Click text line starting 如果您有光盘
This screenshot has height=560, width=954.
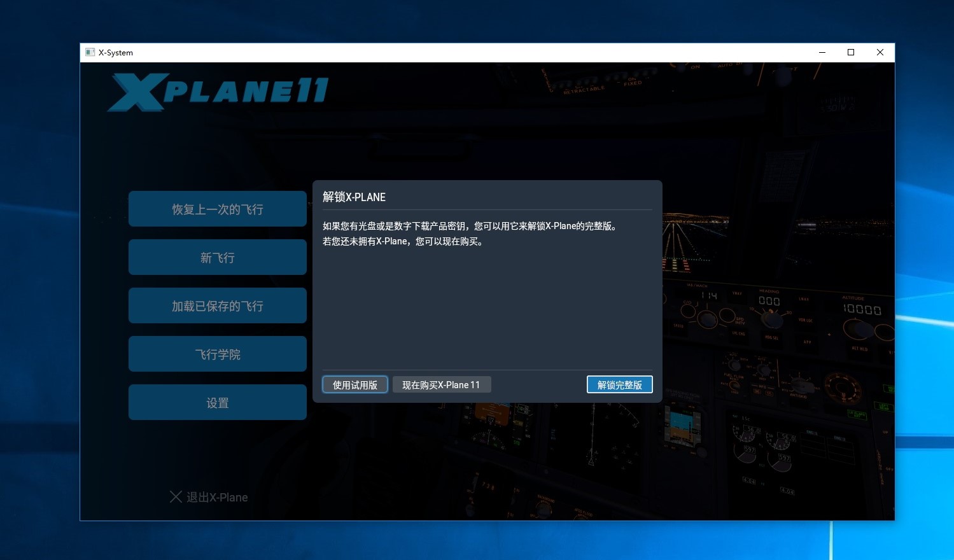tap(470, 226)
